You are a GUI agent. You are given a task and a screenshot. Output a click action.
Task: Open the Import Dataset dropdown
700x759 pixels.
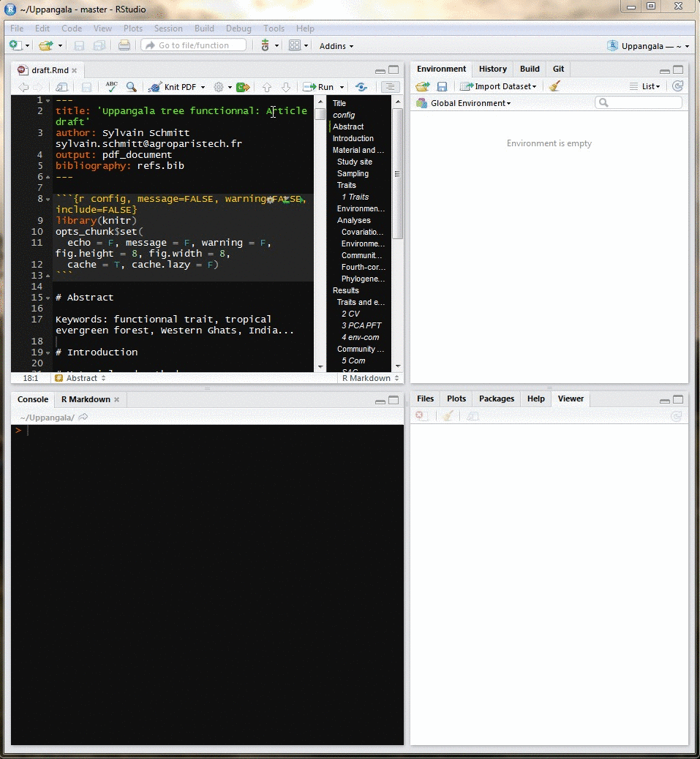[x=499, y=86]
